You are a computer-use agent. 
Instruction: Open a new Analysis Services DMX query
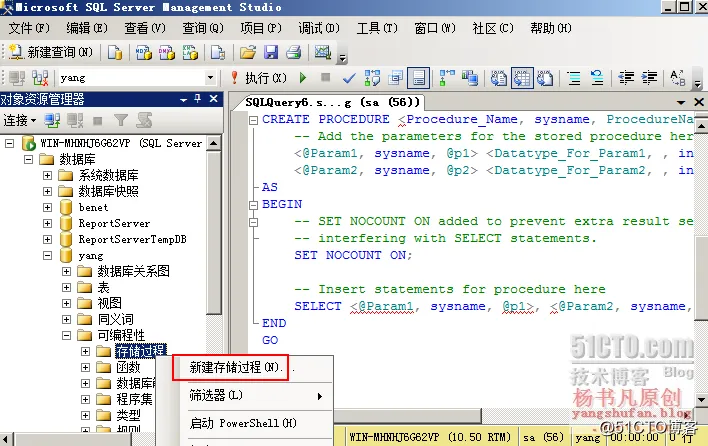coord(167,52)
